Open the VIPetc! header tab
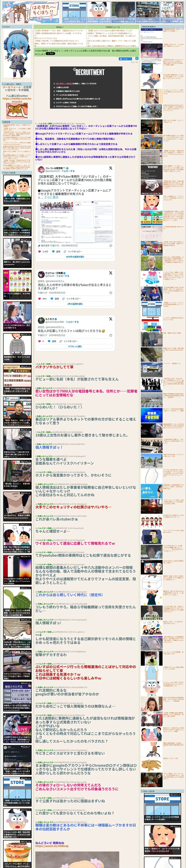 click(x=60, y=27)
